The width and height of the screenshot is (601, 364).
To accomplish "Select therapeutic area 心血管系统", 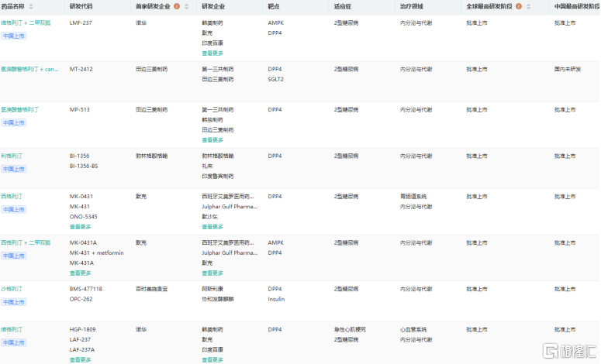I will click(x=413, y=330).
